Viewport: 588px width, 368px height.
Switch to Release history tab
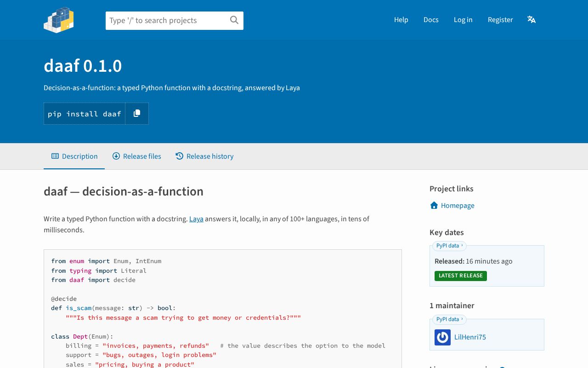[204, 156]
